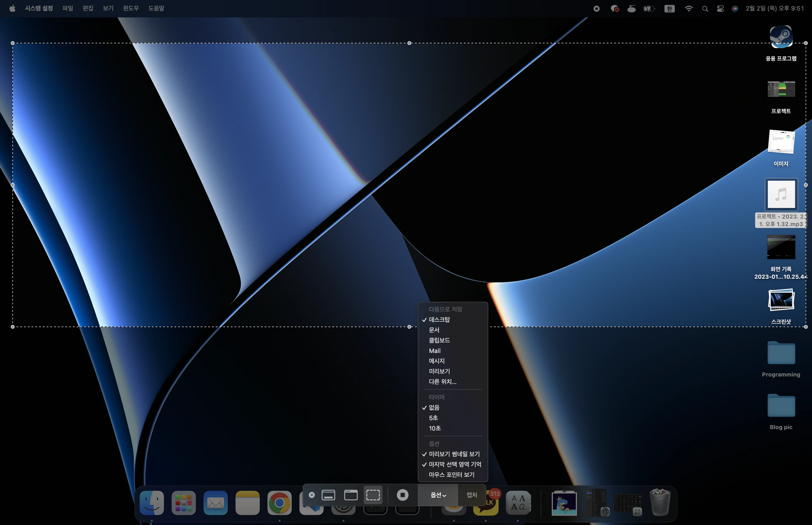The image size is (812, 525).
Task: Toggle 마지막 선택 영역 기억 option
Action: [453, 464]
